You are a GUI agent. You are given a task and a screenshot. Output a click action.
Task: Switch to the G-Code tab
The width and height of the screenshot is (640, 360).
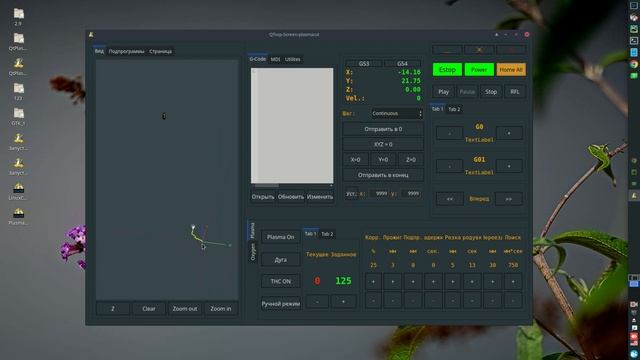258,59
